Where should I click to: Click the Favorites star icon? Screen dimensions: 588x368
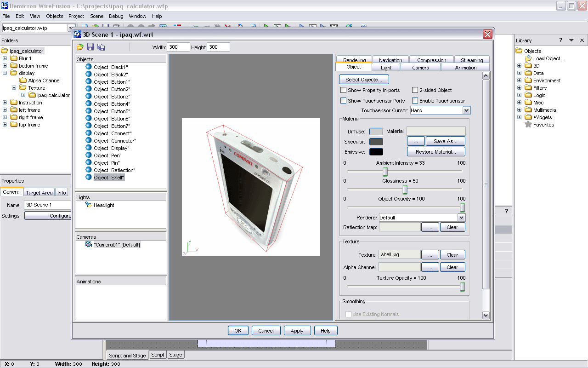(528, 125)
